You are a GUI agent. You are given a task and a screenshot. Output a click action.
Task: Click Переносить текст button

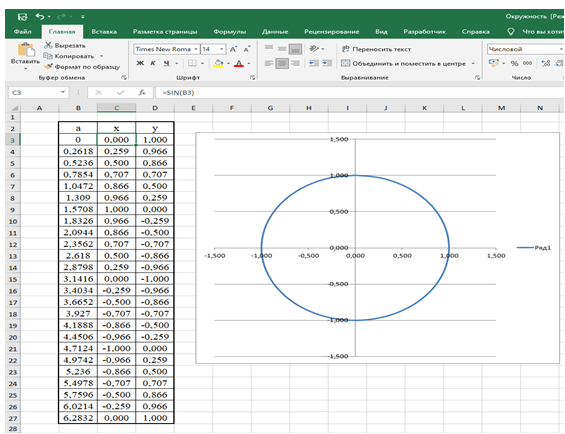[376, 49]
